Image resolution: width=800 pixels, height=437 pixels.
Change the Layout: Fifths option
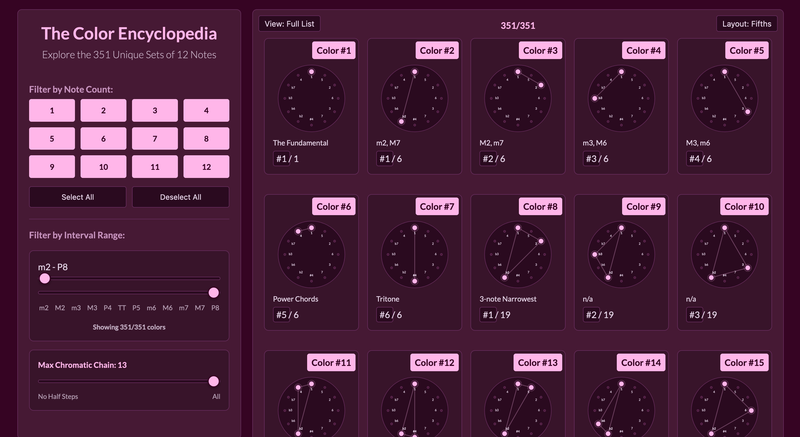tap(746, 23)
